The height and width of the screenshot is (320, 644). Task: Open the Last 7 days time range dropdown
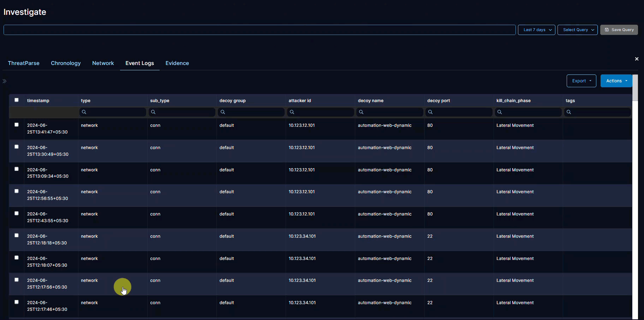pos(536,30)
